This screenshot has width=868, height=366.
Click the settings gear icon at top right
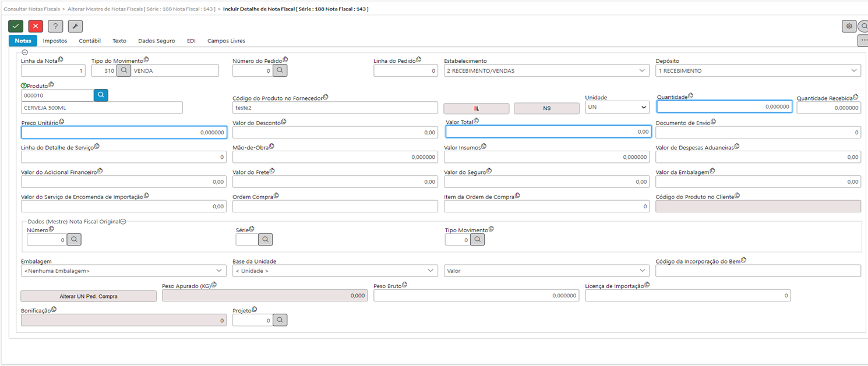point(849,26)
